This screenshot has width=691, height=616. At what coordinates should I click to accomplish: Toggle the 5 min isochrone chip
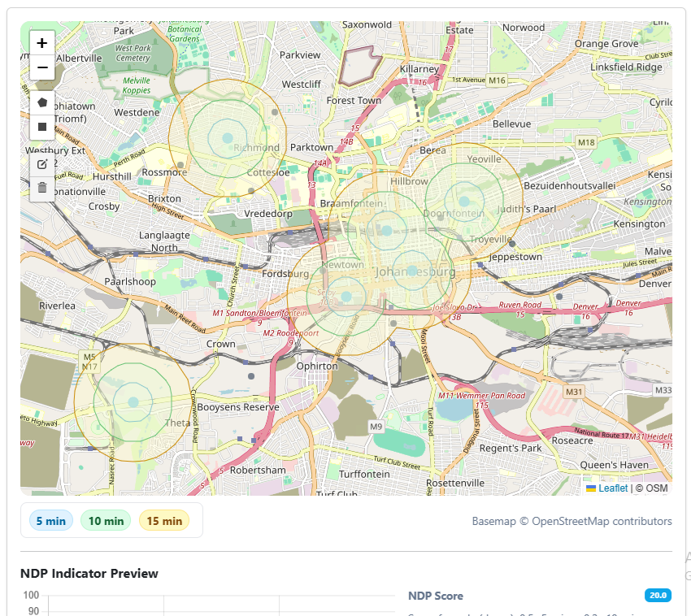[x=50, y=521]
